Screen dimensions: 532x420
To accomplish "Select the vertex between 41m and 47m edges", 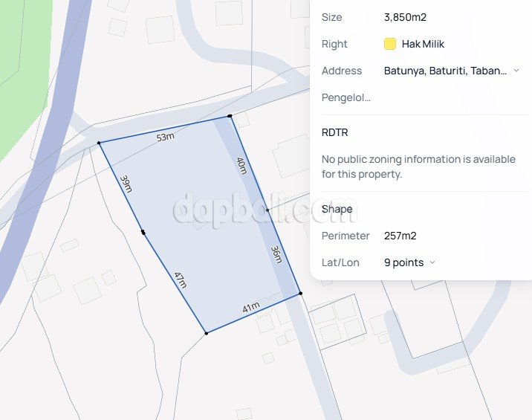I will point(206,333).
